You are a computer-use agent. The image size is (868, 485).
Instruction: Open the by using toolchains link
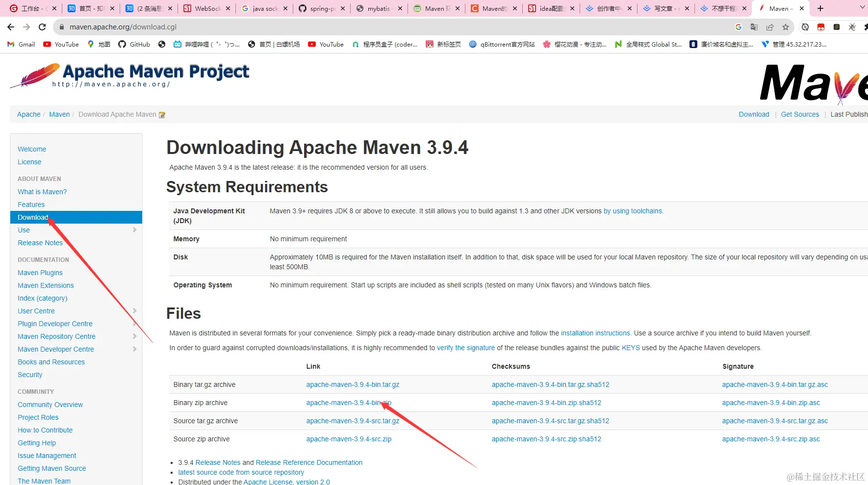point(633,211)
